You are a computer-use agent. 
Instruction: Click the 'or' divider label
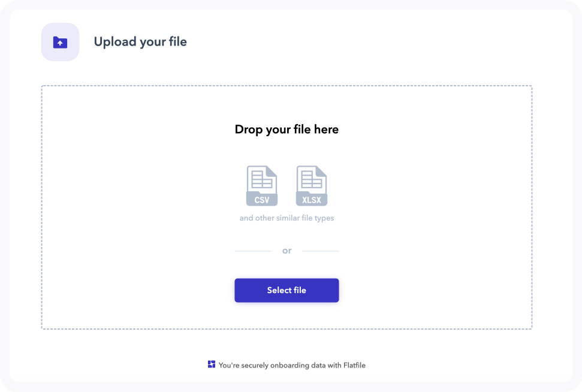(287, 250)
